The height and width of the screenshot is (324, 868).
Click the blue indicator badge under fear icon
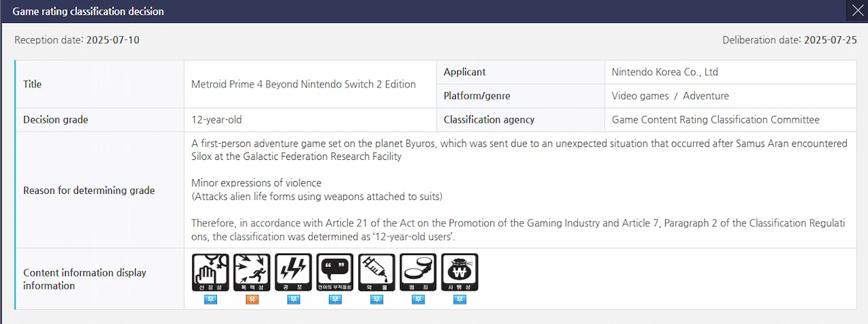[x=293, y=299]
